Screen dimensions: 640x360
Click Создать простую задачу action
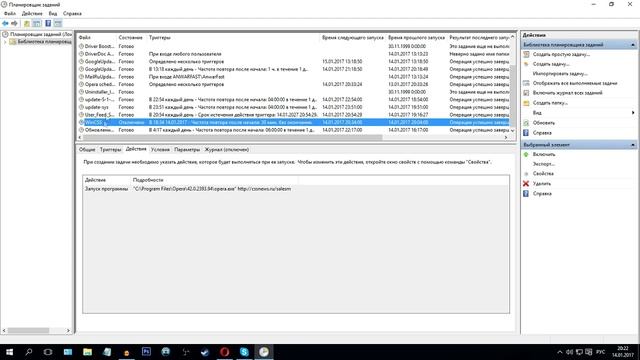[561, 54]
